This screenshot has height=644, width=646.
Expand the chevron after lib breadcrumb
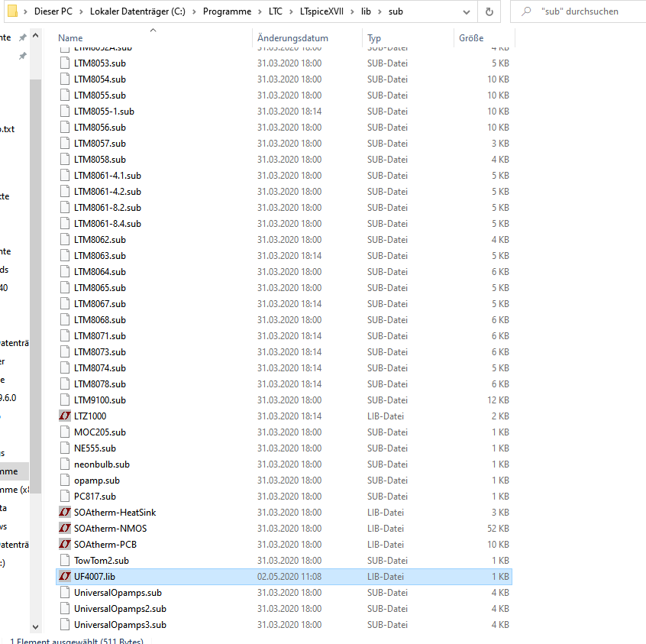380,11
